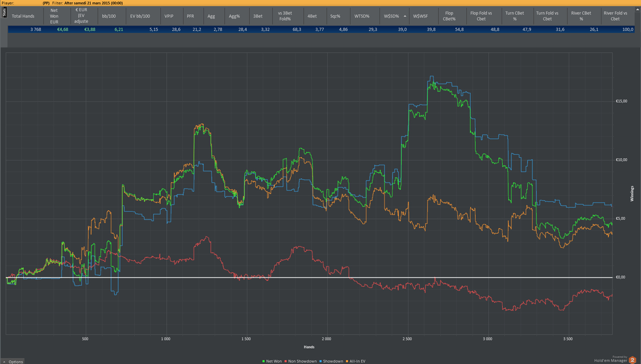Image resolution: width=641 pixels, height=364 pixels.
Task: Click the vs 3Bet Fold% column header
Action: (x=288, y=16)
